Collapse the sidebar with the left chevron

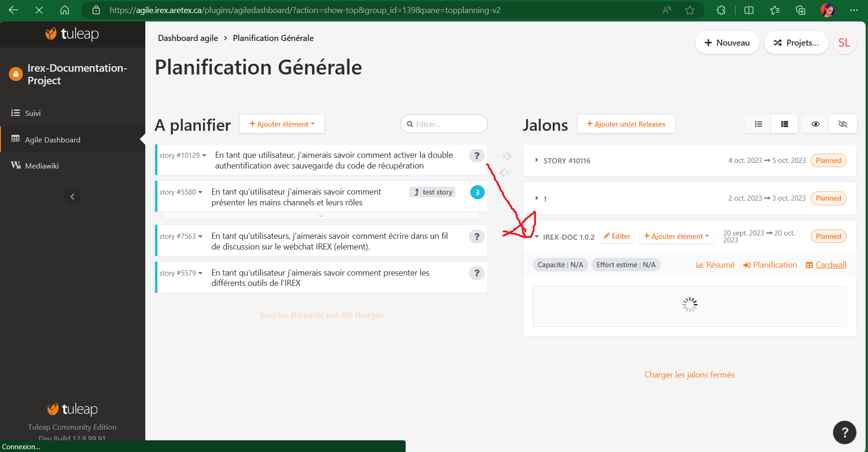pyautogui.click(x=72, y=197)
